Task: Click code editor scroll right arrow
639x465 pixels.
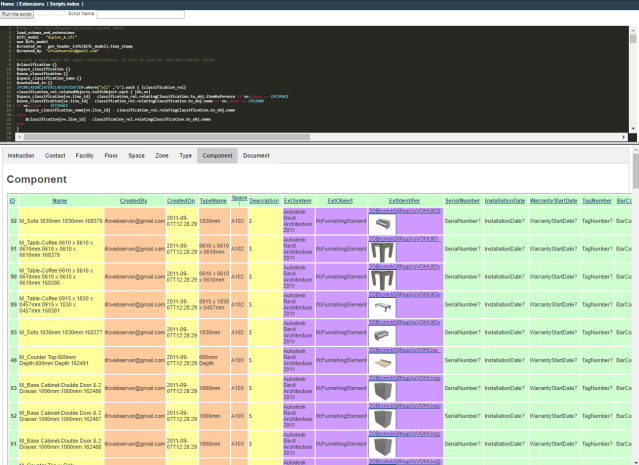Action: [624, 137]
